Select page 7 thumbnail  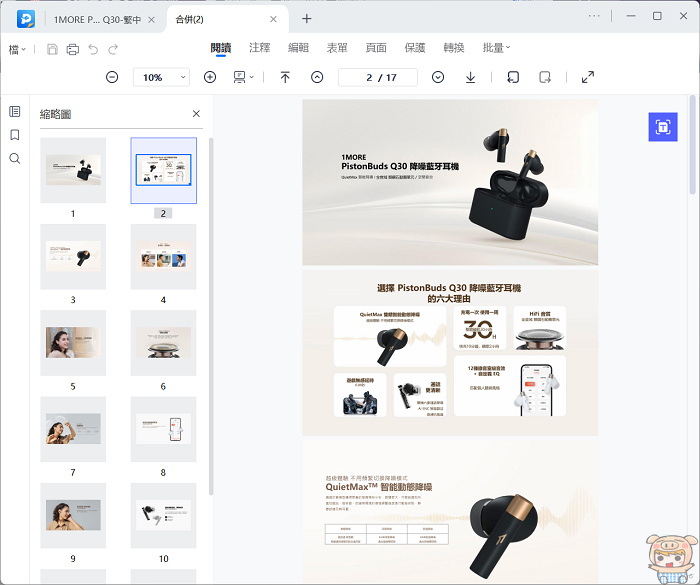73,429
